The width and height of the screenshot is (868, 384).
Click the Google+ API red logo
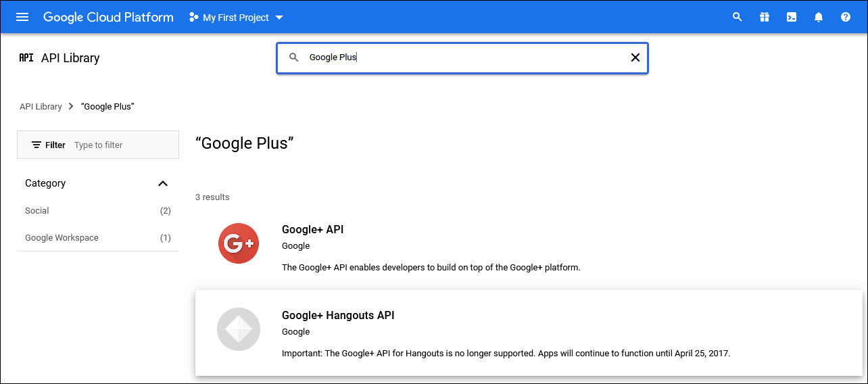239,243
